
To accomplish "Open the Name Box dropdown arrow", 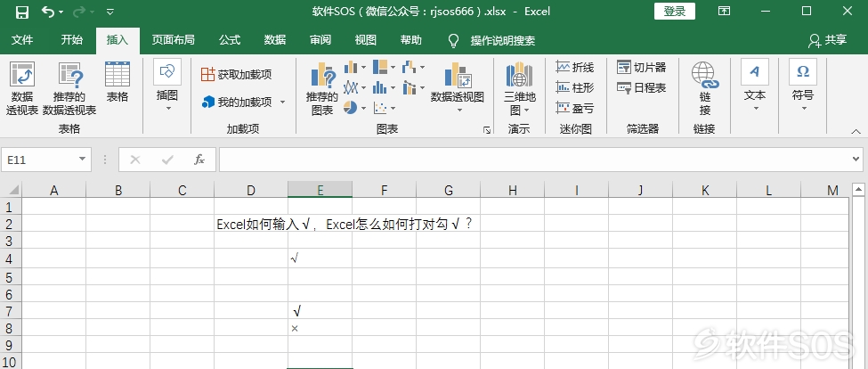I will (x=83, y=160).
